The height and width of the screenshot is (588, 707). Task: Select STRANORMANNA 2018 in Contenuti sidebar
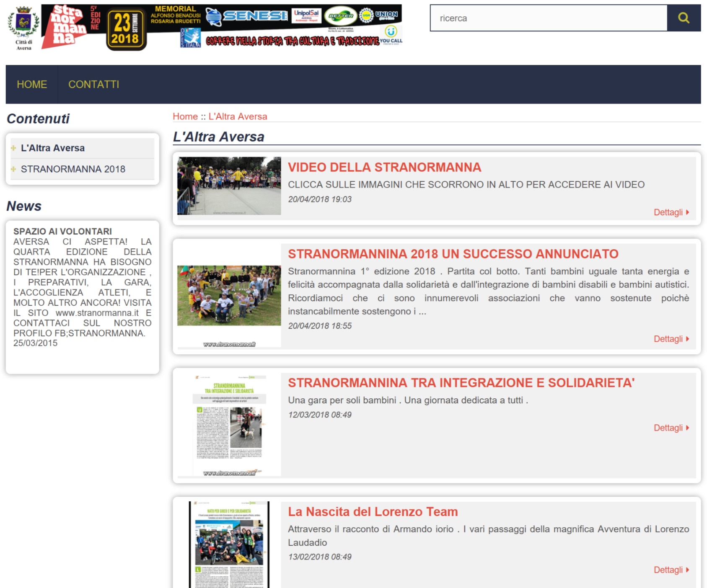coord(73,169)
